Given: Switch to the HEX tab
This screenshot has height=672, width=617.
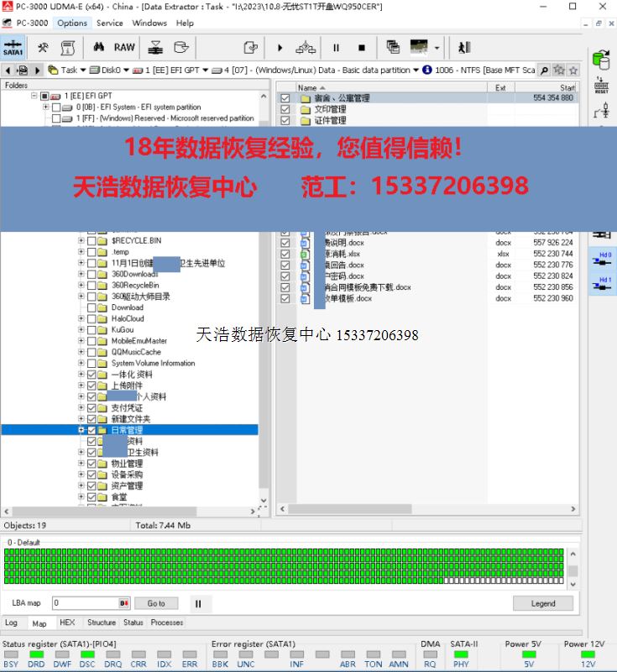Looking at the screenshot, I should pyautogui.click(x=67, y=622).
